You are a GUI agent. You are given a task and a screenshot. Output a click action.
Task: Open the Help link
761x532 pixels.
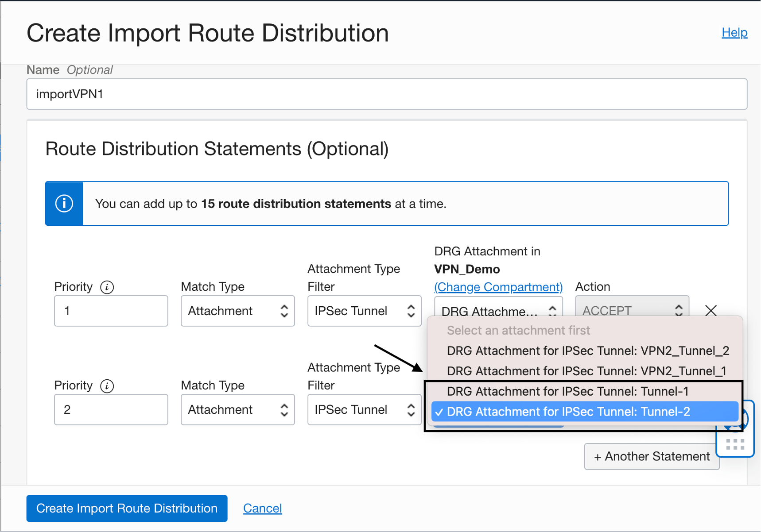(734, 32)
